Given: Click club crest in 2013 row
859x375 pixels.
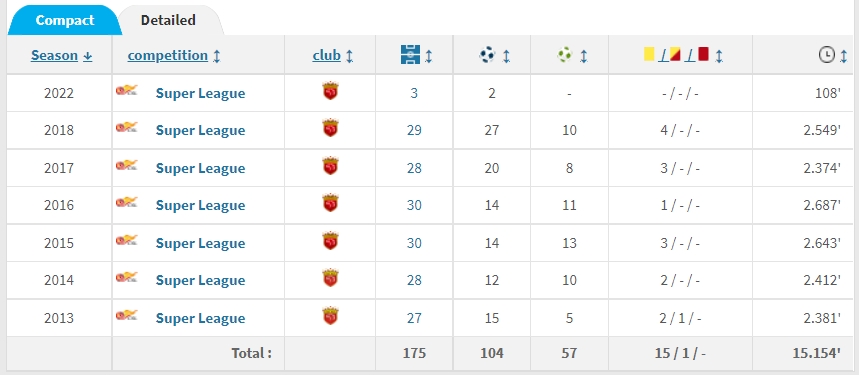Looking at the screenshot, I should (x=330, y=316).
